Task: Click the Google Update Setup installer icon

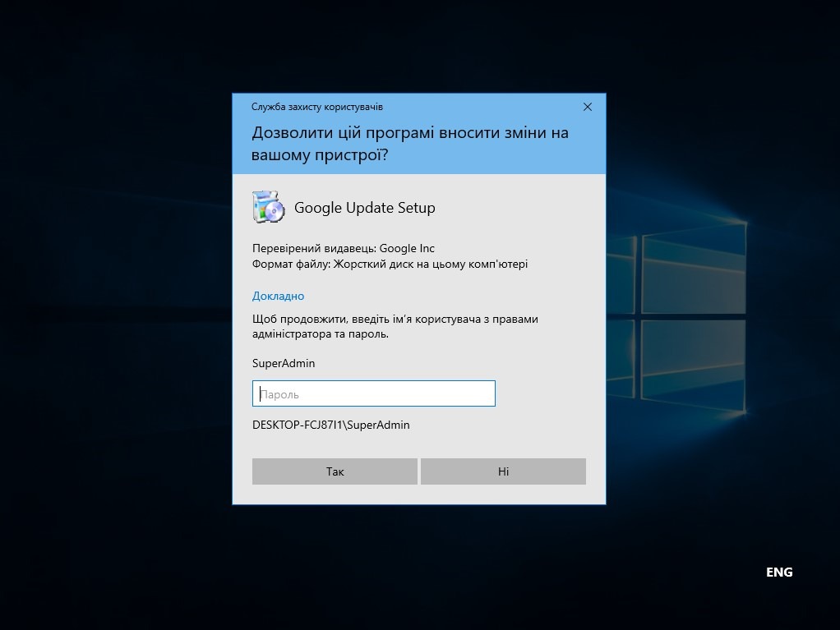Action: (x=268, y=207)
